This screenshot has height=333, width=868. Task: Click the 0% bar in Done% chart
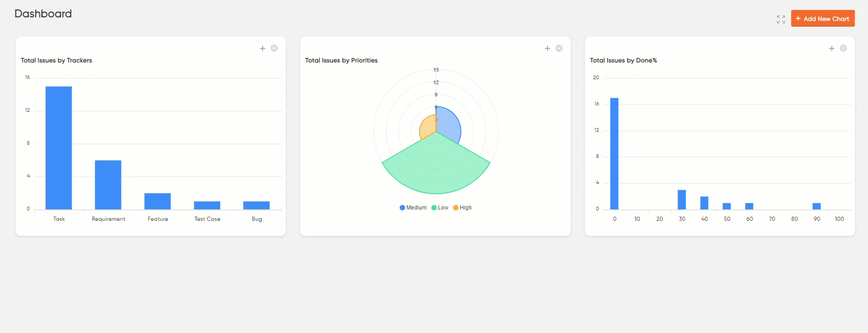(x=614, y=154)
